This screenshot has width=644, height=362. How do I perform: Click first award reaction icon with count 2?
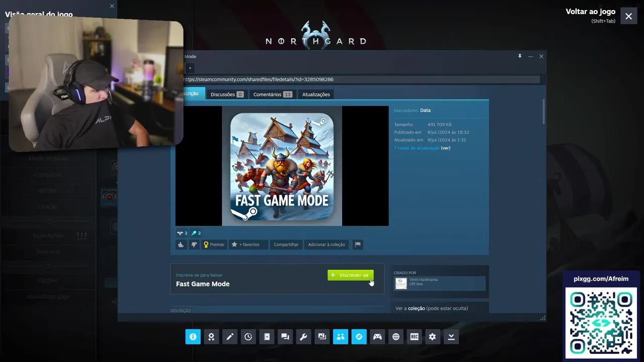[182, 233]
